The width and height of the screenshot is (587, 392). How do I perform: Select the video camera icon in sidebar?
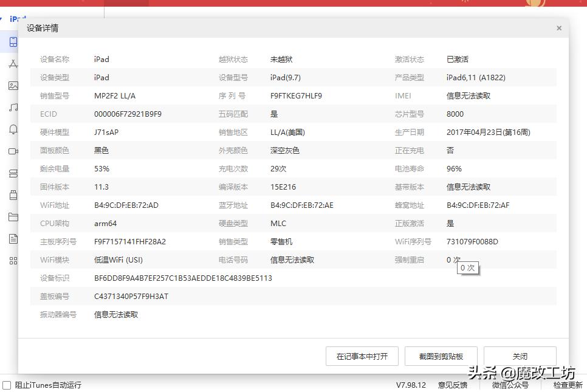point(13,151)
